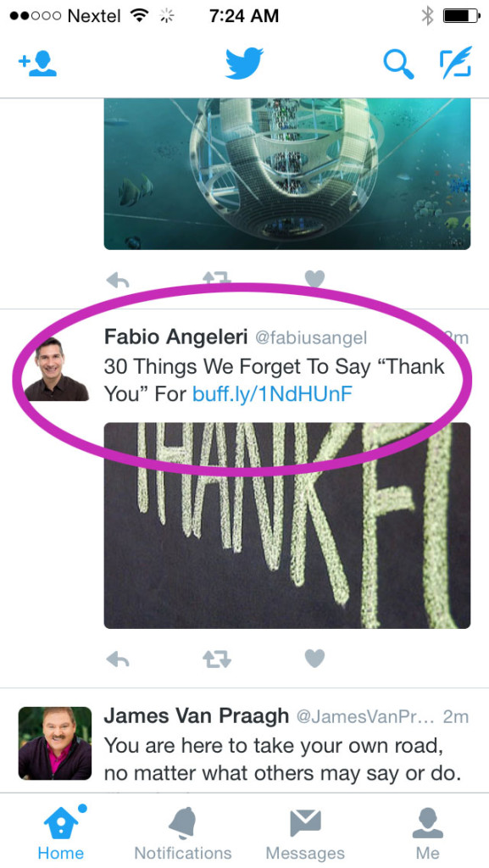The image size is (489, 868).
Task: Tap James Van Praagh's avatar photo
Action: click(55, 743)
